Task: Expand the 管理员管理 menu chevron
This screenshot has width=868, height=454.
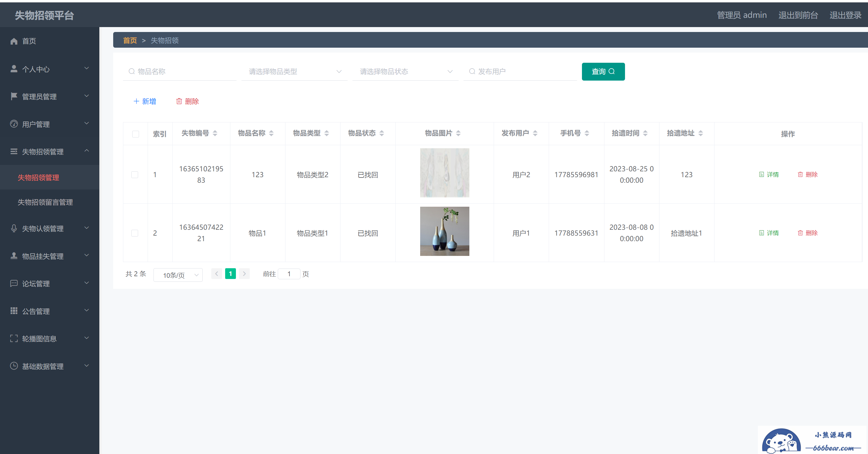Action: [x=87, y=96]
